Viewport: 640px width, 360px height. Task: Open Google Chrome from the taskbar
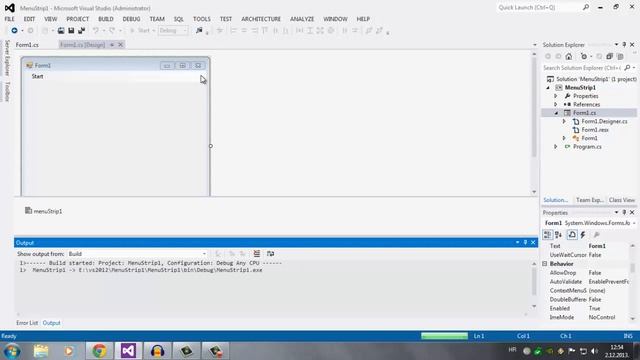click(99, 351)
